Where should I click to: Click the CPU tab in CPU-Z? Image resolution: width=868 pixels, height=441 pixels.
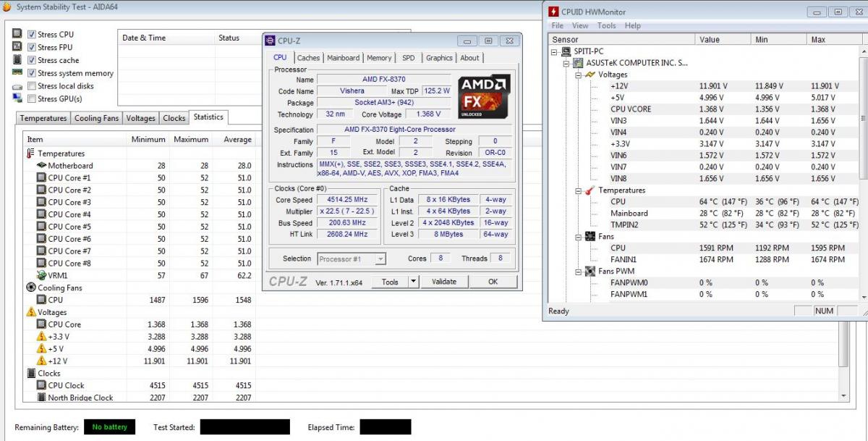(x=280, y=57)
